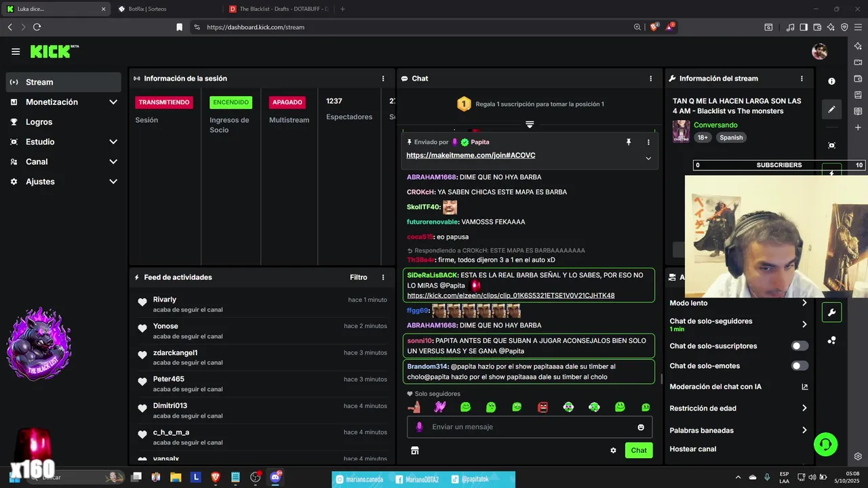Image resolution: width=868 pixels, height=488 pixels.
Task: Open the profile avatar menu
Action: click(x=820, y=52)
